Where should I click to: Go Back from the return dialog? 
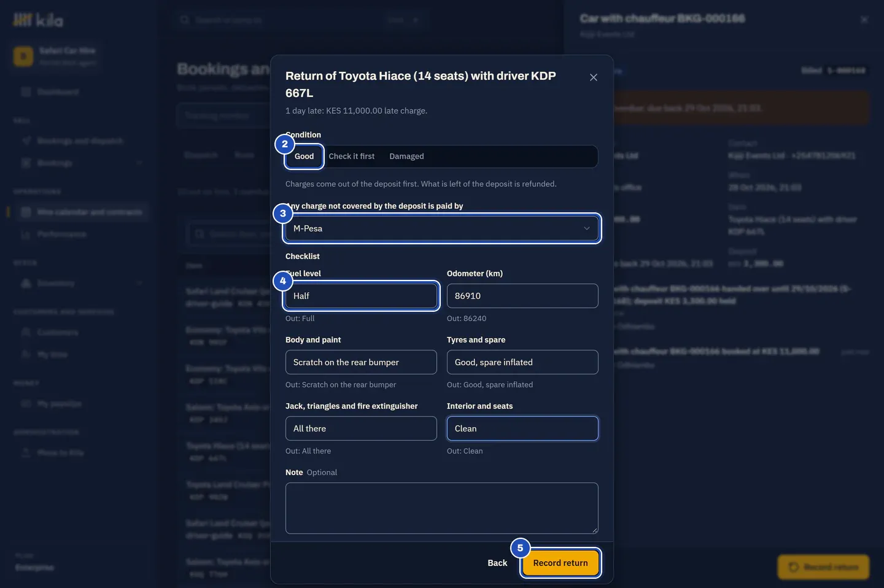coord(497,563)
